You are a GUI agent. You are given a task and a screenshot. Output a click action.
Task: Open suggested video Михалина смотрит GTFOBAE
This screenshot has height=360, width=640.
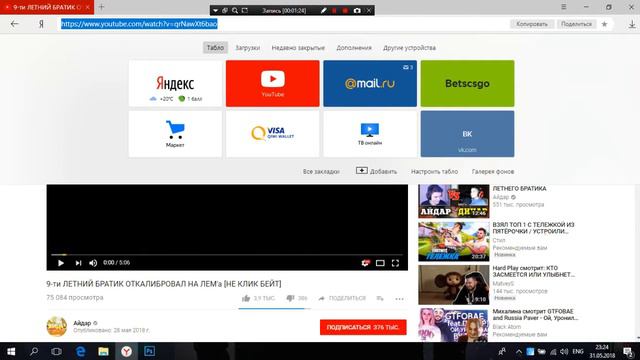[x=453, y=325]
